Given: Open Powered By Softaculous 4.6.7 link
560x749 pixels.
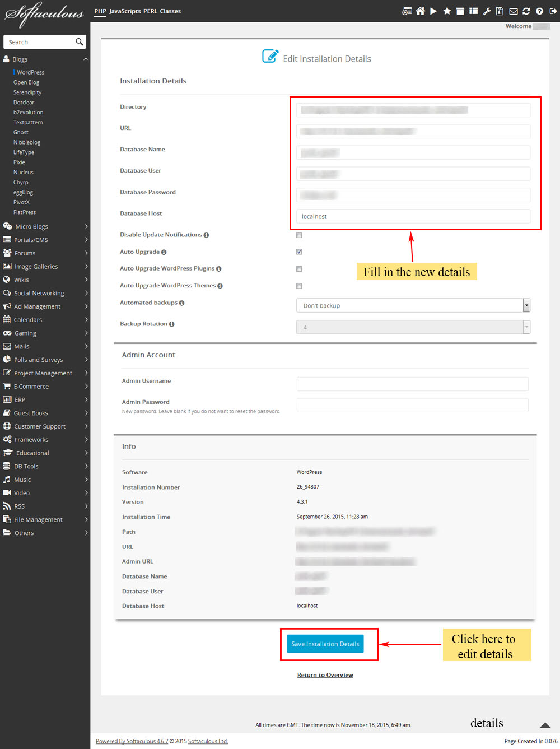Looking at the screenshot, I should 132,741.
